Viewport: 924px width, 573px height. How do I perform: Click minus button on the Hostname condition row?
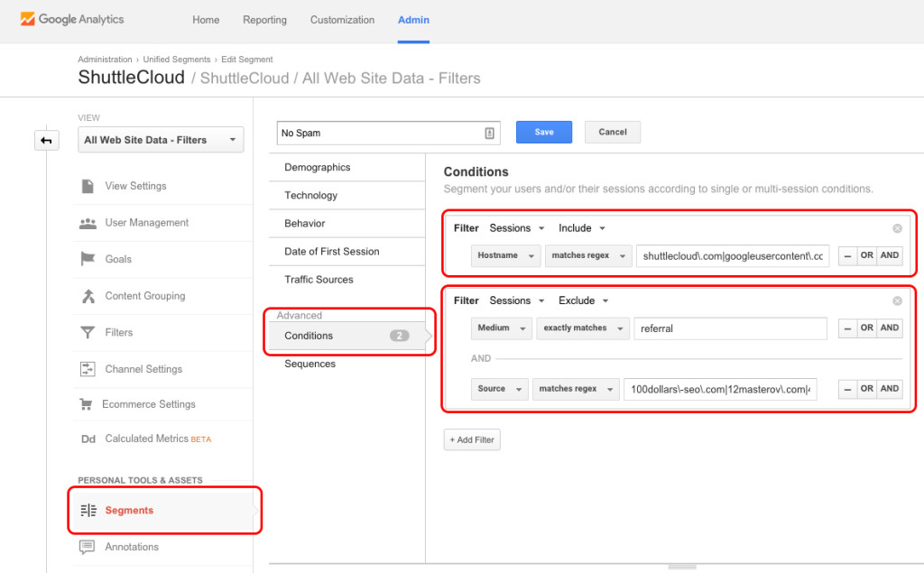coord(847,256)
